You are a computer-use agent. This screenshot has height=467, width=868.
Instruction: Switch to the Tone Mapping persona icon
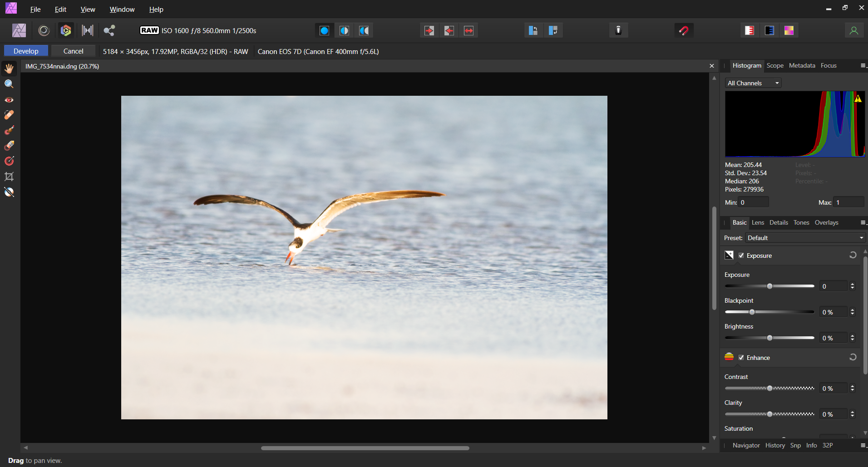[87, 30]
